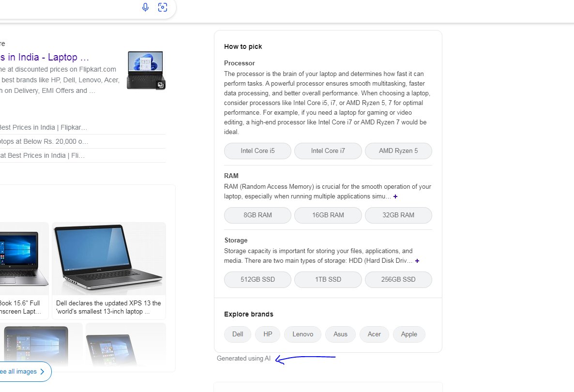Choose the 32GB RAM option
Image resolution: width=574 pixels, height=392 pixels.
(x=398, y=215)
